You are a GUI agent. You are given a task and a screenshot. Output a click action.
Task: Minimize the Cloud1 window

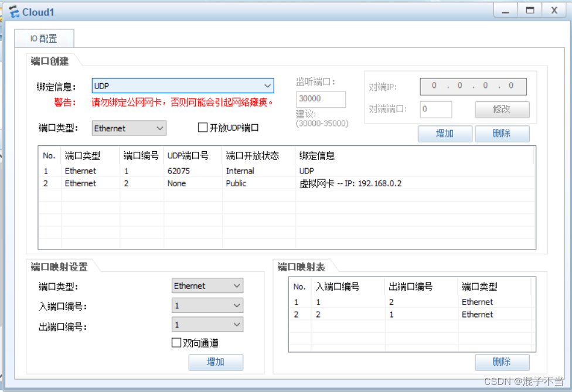pyautogui.click(x=505, y=10)
